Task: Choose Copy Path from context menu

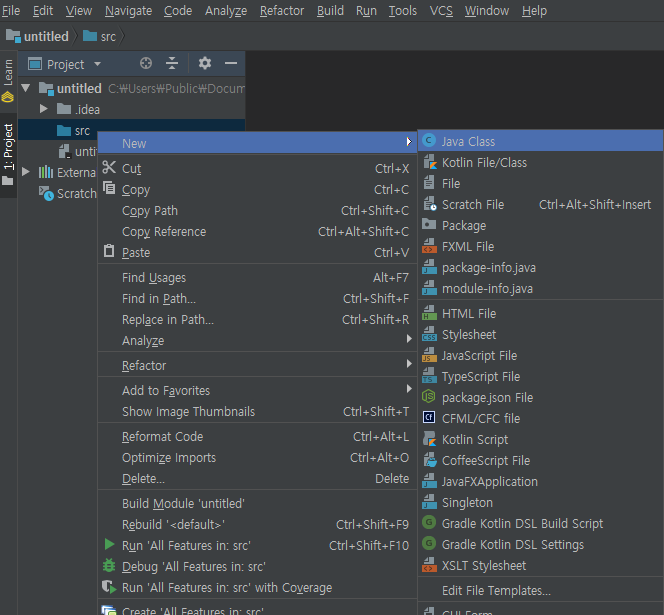Action: (257, 211)
